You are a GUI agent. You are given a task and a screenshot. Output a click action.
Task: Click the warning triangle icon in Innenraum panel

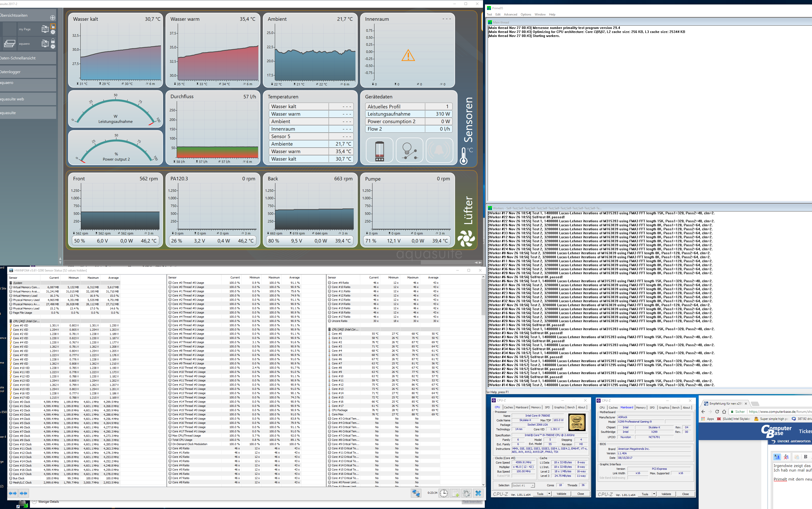pos(408,57)
